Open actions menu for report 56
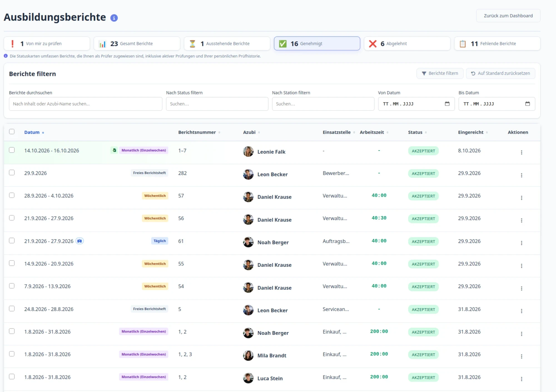Viewport: 556px width, 392px height. coord(522,220)
